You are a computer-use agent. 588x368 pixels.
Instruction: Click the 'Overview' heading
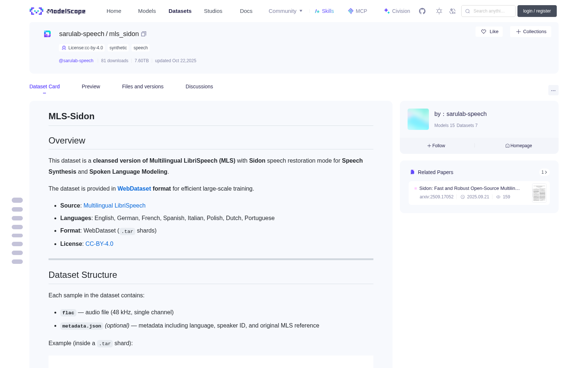pyautogui.click(x=67, y=141)
